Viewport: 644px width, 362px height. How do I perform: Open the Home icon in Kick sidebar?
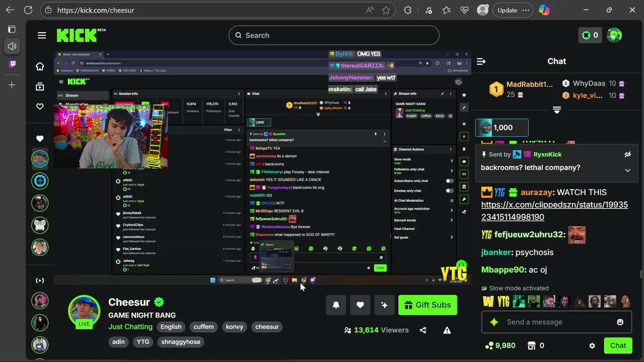(40, 66)
